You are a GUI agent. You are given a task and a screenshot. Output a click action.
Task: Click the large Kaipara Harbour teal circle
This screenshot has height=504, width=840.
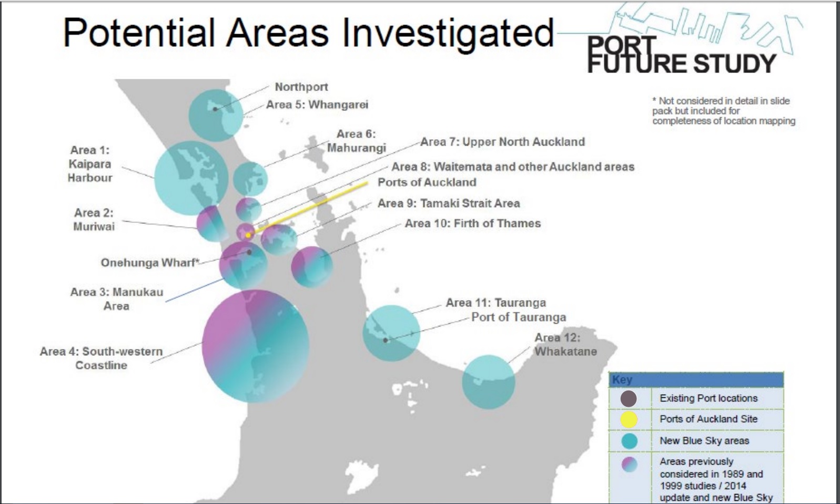(x=191, y=178)
